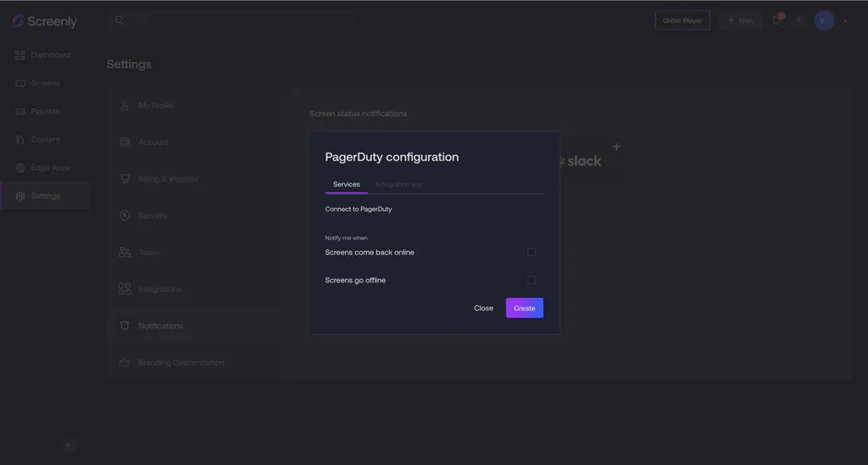
Task: Click the My Profile person icon
Action: (125, 105)
